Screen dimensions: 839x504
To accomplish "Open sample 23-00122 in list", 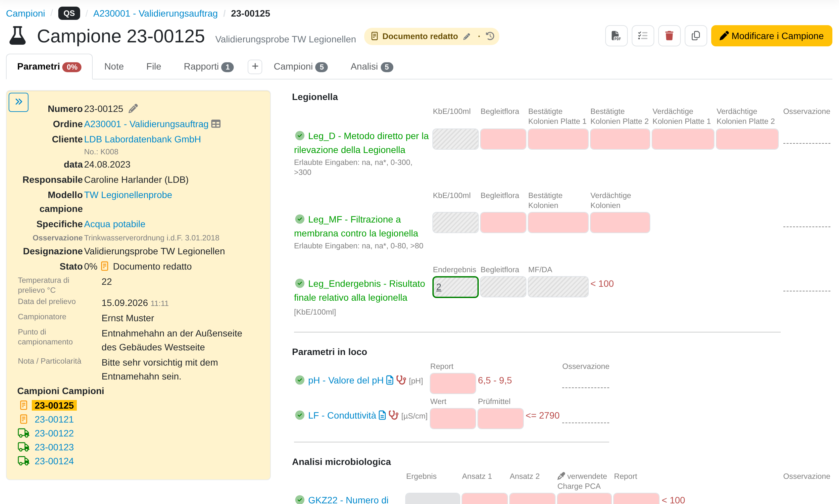I will (54, 433).
